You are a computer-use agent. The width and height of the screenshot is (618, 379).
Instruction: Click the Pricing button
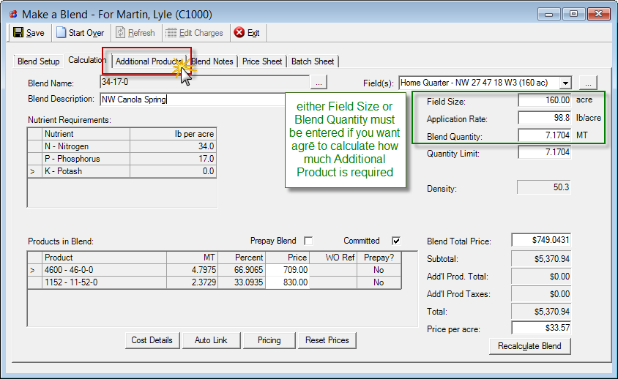[269, 340]
